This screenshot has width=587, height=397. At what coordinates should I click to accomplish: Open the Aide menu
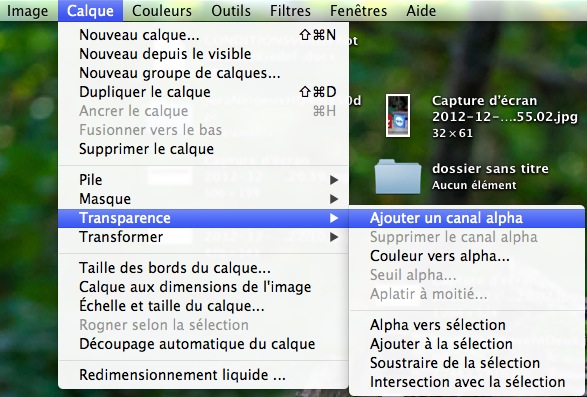pyautogui.click(x=421, y=10)
